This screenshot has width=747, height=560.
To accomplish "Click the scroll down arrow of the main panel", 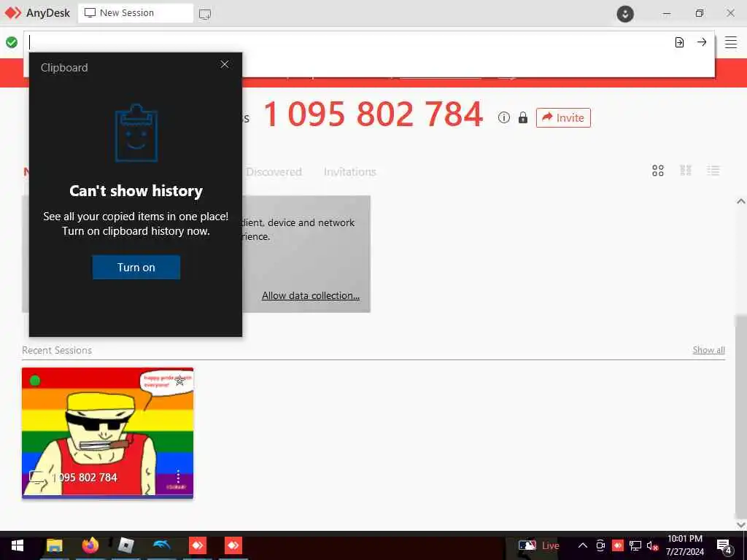I will coord(741,525).
